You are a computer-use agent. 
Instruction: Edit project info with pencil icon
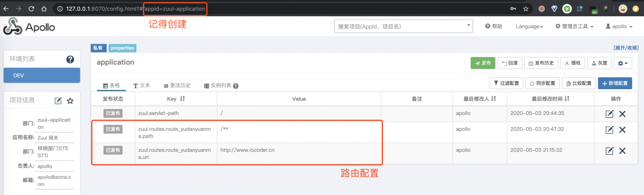tap(58, 101)
